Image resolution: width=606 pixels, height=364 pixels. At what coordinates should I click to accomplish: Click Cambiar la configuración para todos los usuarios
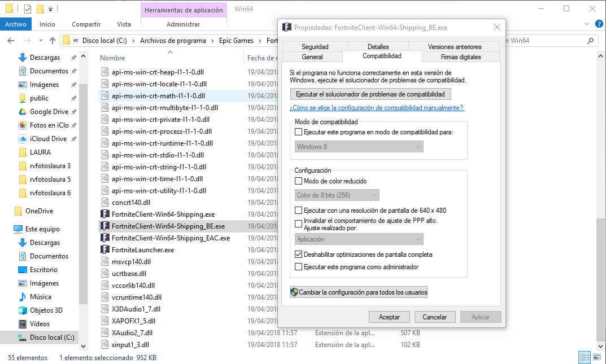point(359,292)
